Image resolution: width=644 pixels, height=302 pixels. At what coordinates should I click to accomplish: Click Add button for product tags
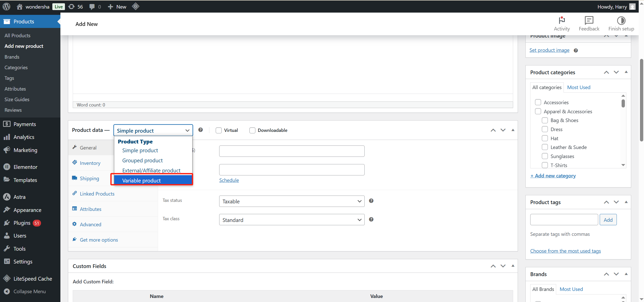608,220
